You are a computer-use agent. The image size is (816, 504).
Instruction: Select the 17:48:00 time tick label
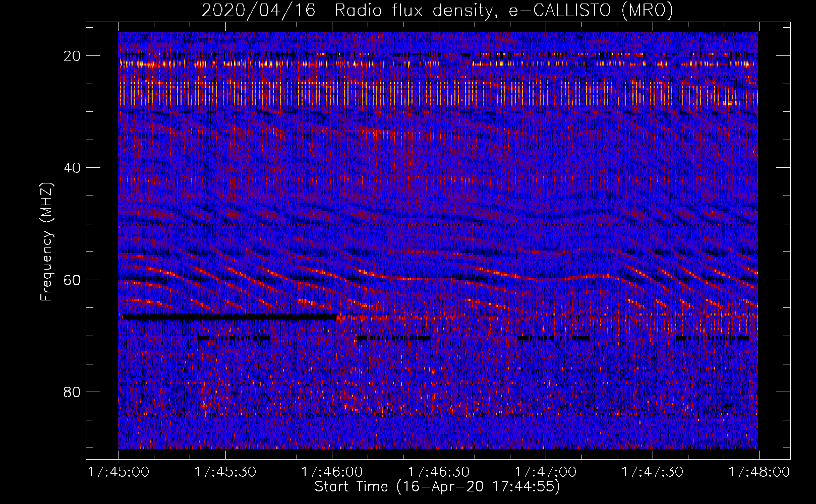[x=759, y=472]
